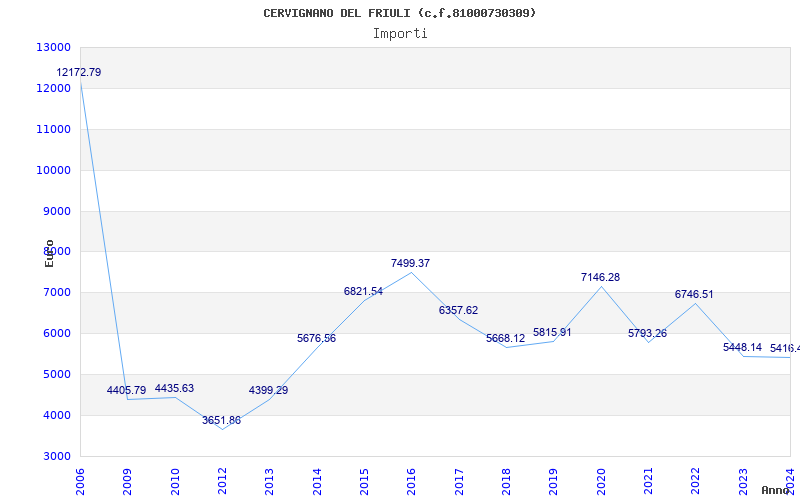Select the 3651.86 data label
This screenshot has height=500, width=800.
(221, 420)
